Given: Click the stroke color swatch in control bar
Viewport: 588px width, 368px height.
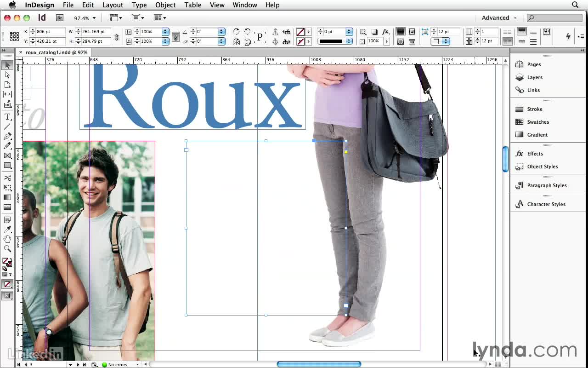Looking at the screenshot, I should [300, 41].
